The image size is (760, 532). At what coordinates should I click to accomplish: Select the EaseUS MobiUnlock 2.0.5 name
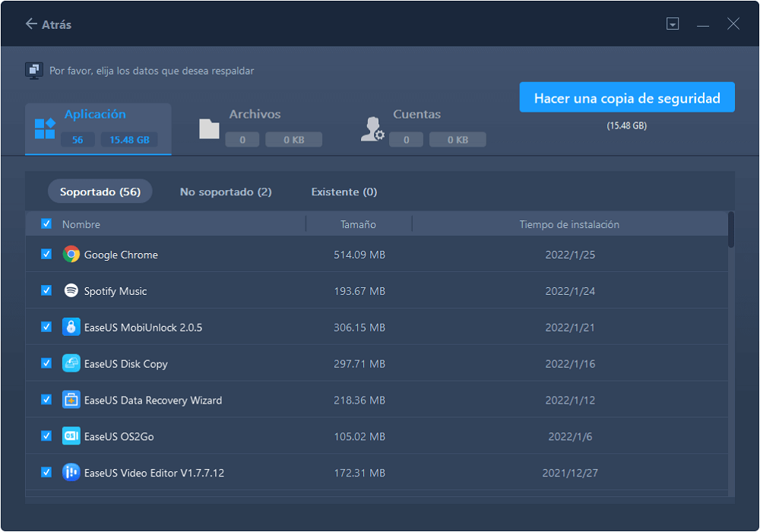(x=143, y=328)
